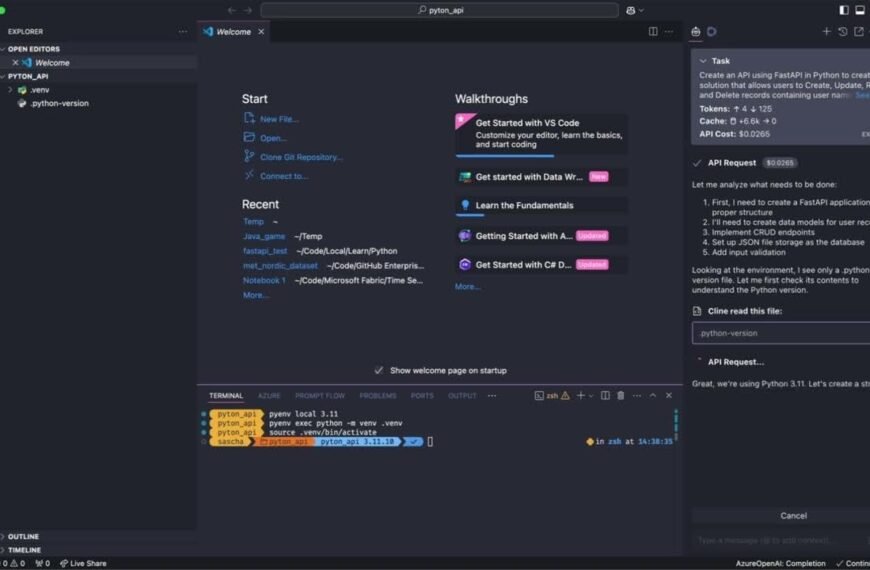Click the terminal warning triangle icon
The height and width of the screenshot is (570, 870).
(x=565, y=396)
